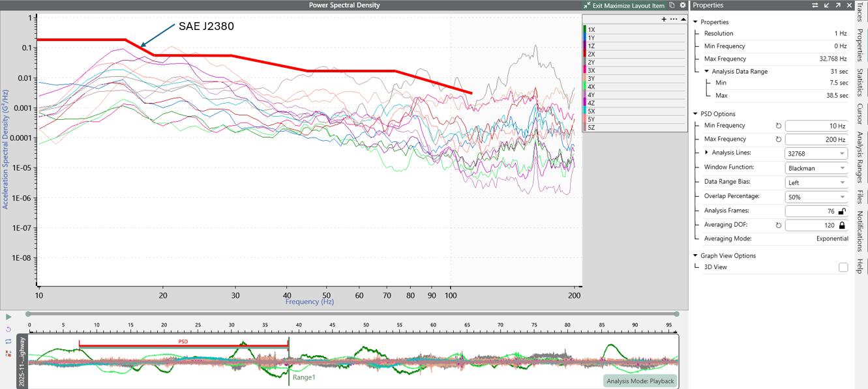Open the legend three-dots options menu
Viewport: 868px width, 389px height.
tap(674, 20)
